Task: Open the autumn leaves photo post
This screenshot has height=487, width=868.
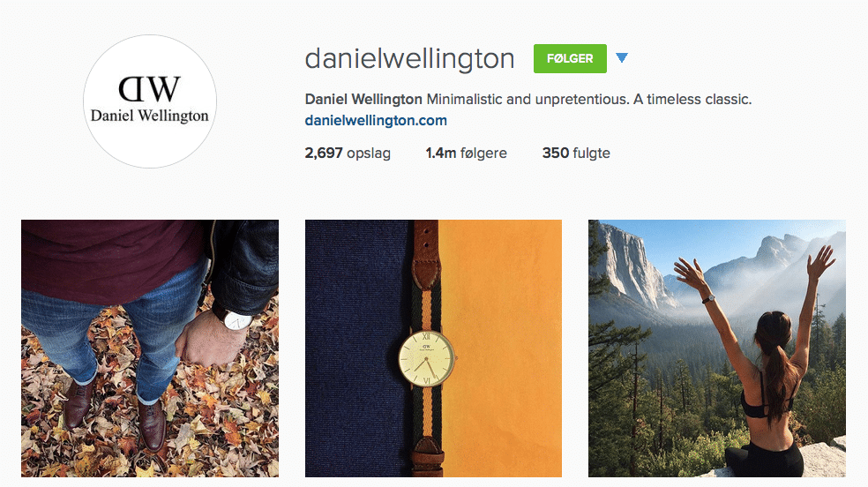Action: [x=150, y=348]
